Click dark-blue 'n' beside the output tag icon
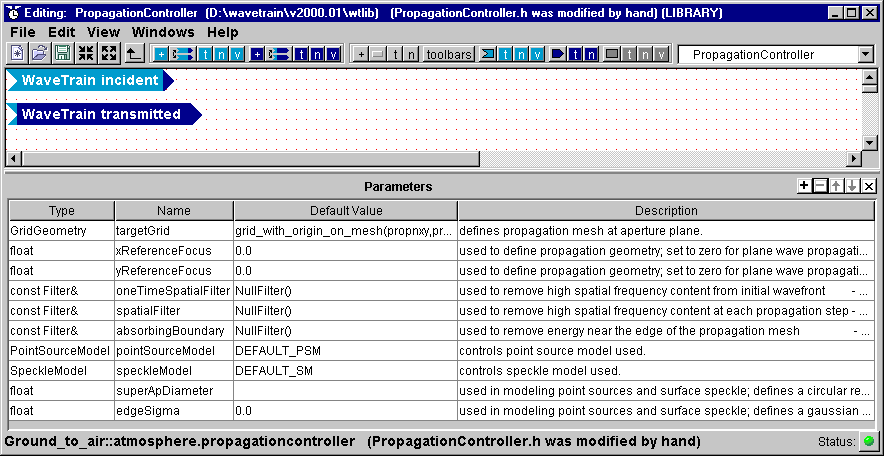The height and width of the screenshot is (456, 884). 590,54
